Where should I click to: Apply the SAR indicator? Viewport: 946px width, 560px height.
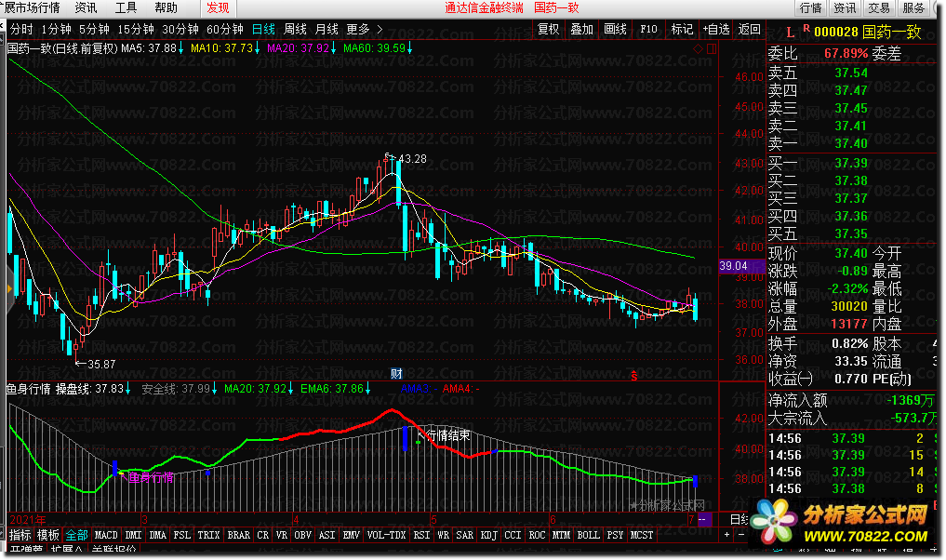(x=464, y=535)
